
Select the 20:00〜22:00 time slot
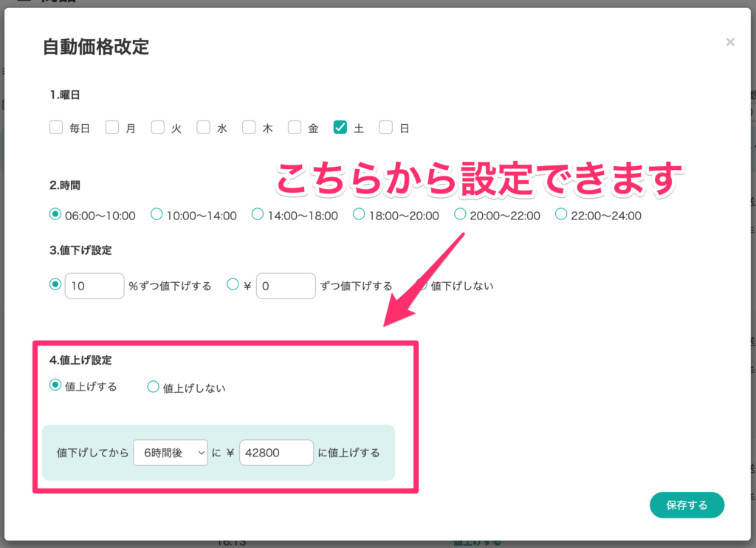tap(460, 213)
